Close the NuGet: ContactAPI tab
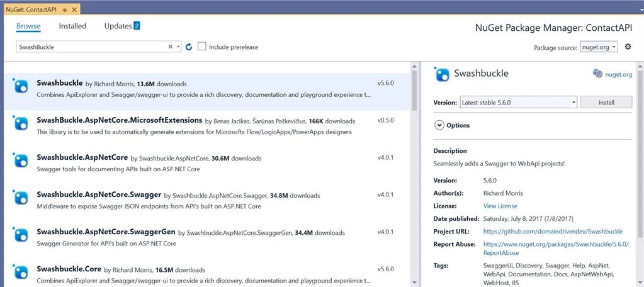 [74, 9]
